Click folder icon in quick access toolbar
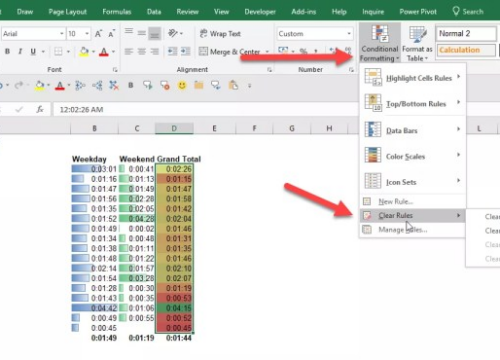Image resolution: width=500 pixels, height=360 pixels. point(199,85)
